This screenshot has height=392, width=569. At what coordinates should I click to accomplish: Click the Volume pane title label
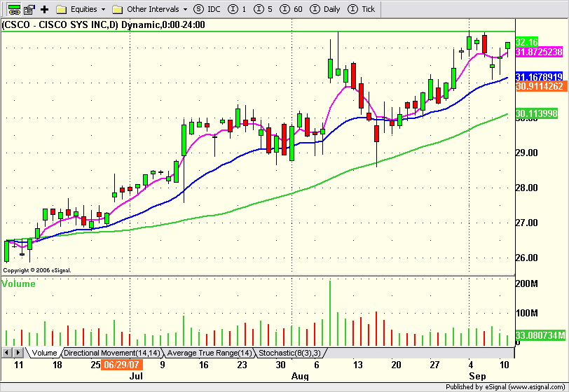click(x=18, y=284)
